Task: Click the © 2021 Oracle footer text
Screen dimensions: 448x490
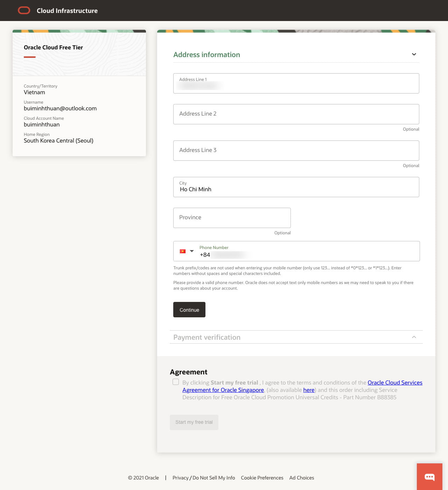Action: click(143, 478)
